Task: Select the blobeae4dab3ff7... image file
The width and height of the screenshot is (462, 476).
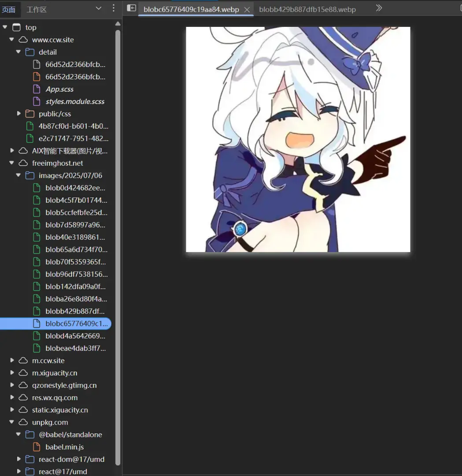Action: (76, 348)
